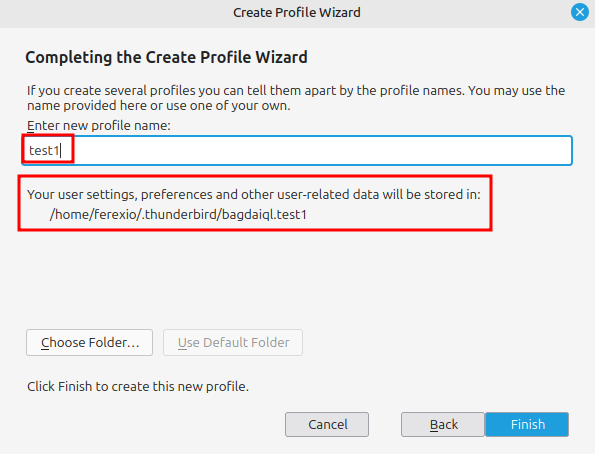Click the Create Profile Wizard title bar

tap(297, 13)
